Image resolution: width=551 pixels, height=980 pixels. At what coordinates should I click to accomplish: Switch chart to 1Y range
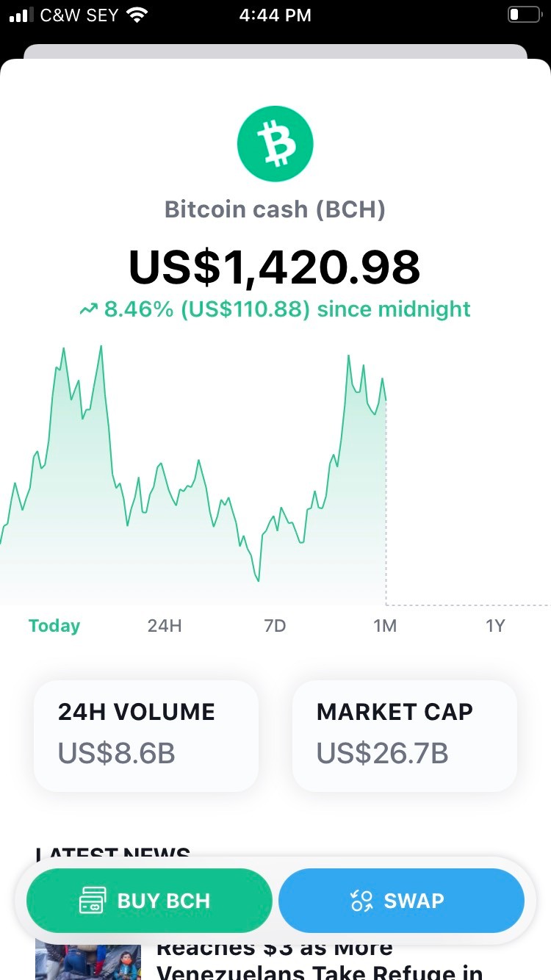click(496, 626)
